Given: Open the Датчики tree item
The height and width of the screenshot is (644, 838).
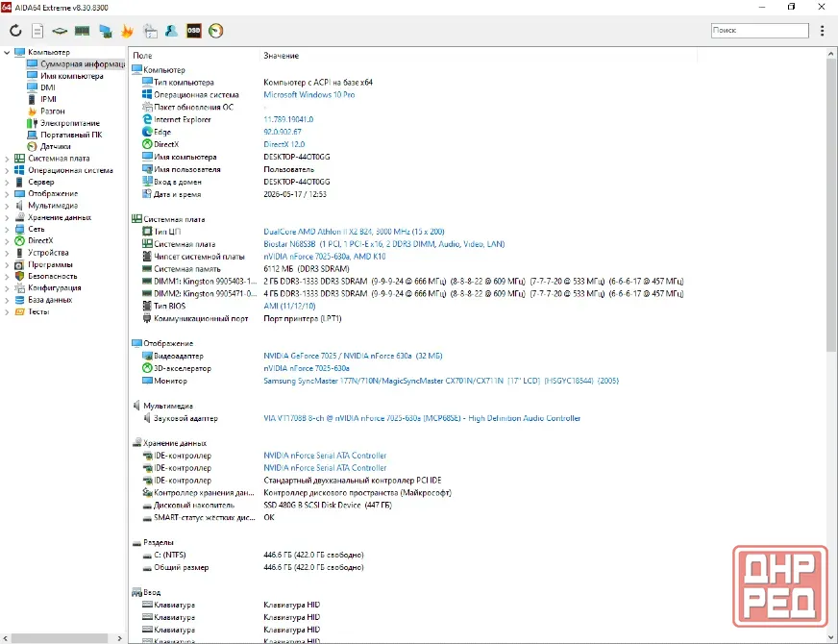Looking at the screenshot, I should (x=55, y=146).
